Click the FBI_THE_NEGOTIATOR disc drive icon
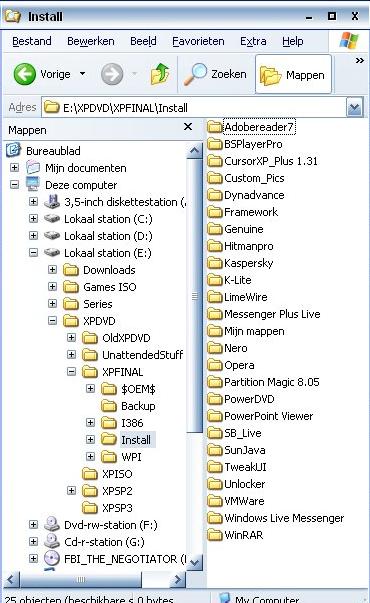The width and height of the screenshot is (370, 603). coord(52,558)
